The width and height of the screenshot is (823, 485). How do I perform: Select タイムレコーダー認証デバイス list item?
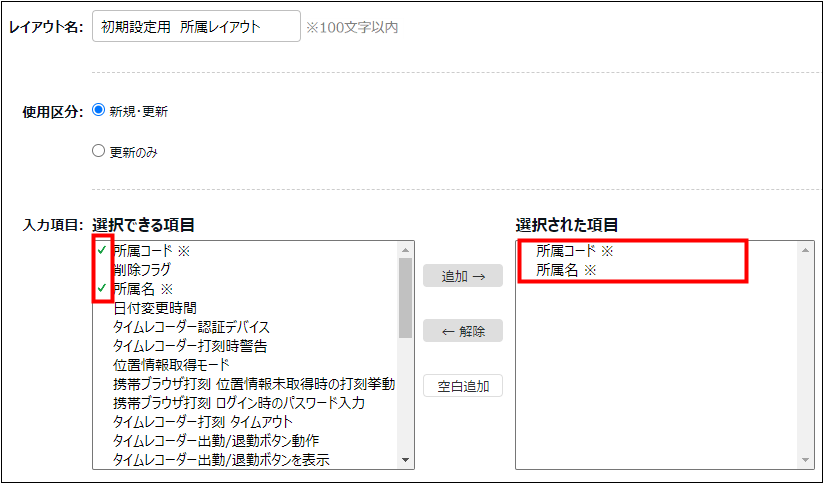coord(191,327)
